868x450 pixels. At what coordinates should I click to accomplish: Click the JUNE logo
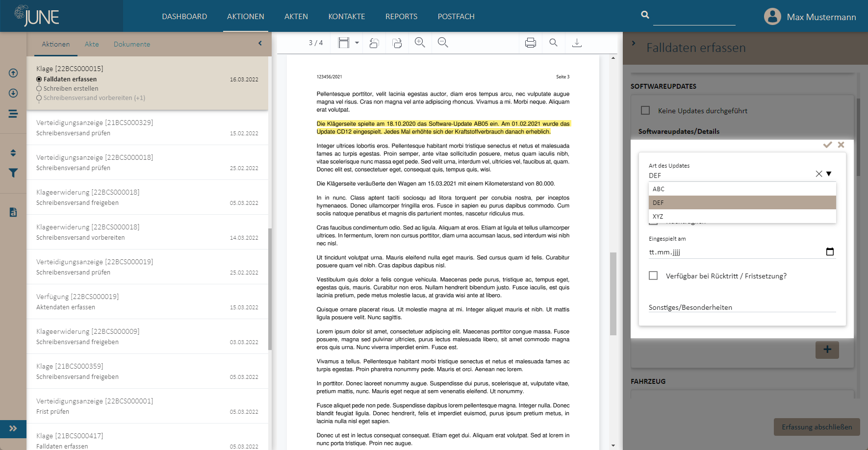pyautogui.click(x=37, y=16)
